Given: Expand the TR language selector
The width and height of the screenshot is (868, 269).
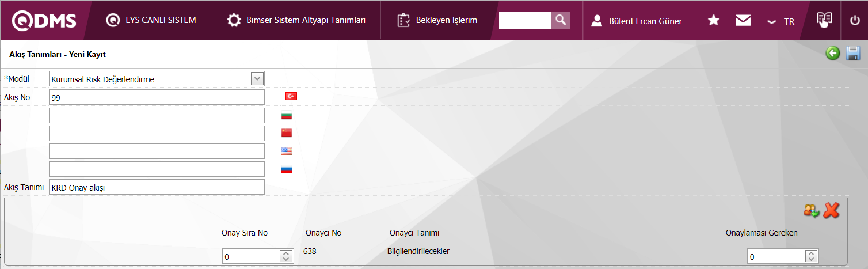Looking at the screenshot, I should click(x=781, y=21).
